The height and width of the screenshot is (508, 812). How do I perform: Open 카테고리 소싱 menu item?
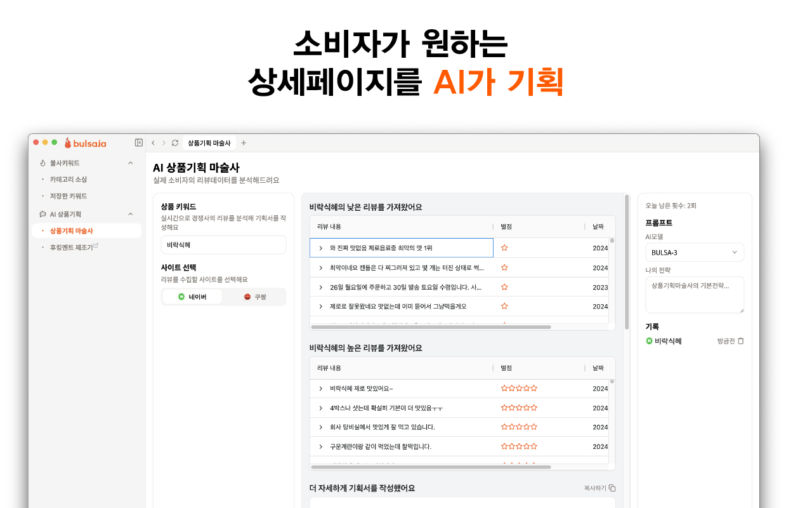(x=69, y=180)
